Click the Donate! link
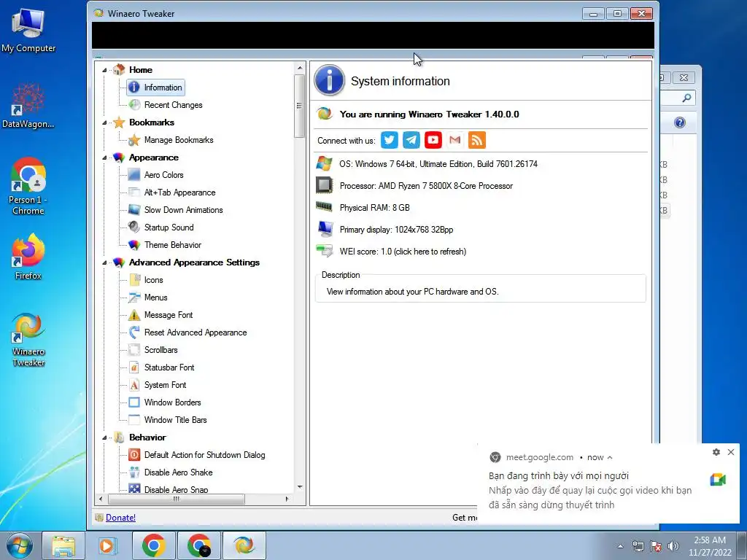 120,518
